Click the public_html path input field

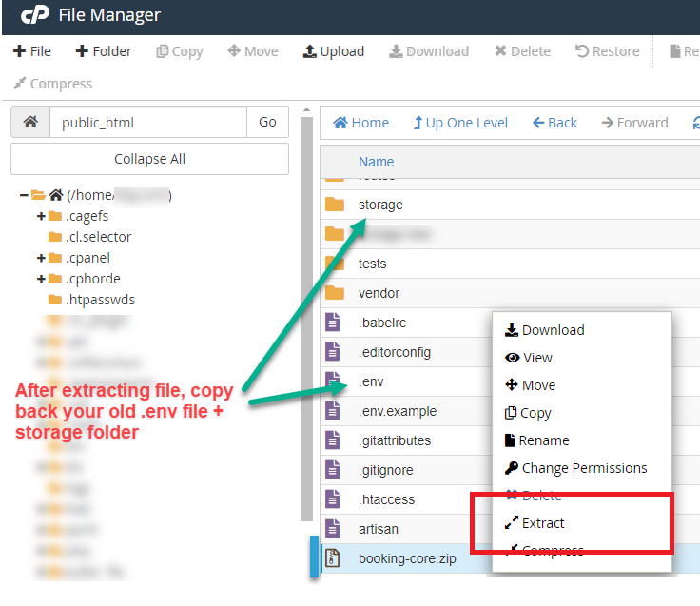point(147,122)
